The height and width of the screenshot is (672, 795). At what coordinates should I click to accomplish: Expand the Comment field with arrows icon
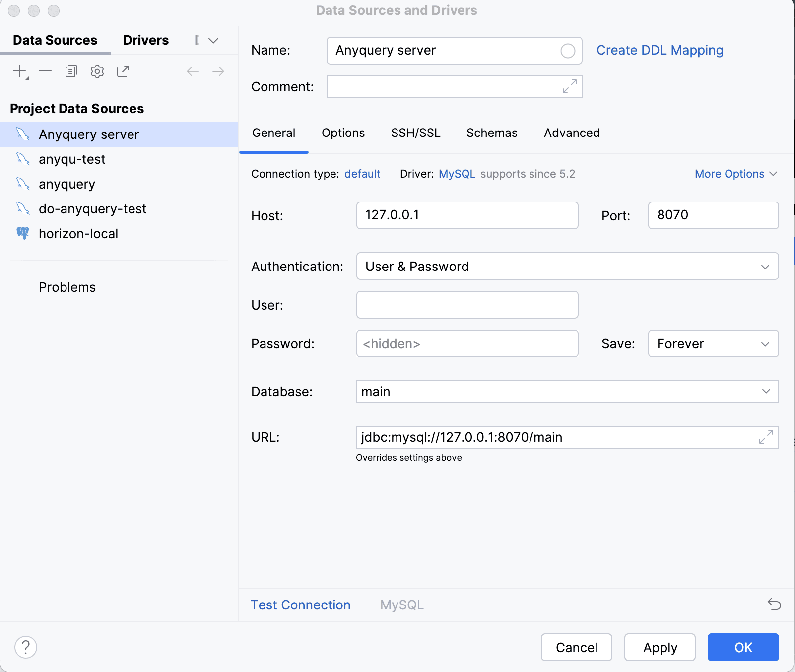569,87
